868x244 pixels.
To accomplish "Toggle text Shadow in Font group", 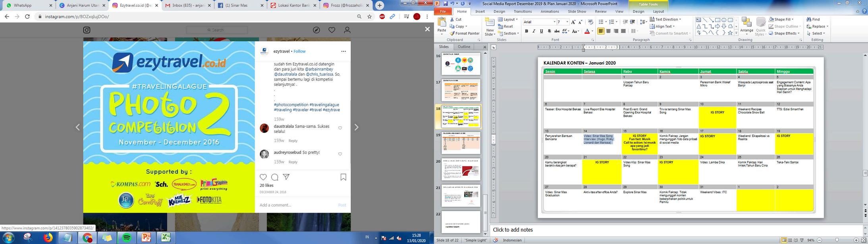I will [549, 31].
